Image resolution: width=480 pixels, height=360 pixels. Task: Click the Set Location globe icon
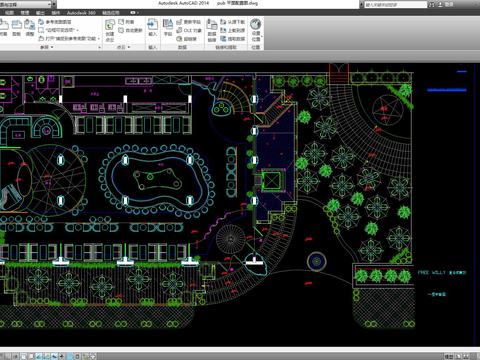[256, 29]
